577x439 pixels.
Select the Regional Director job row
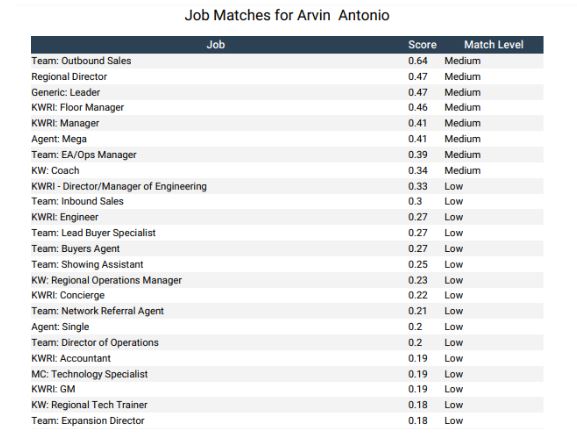point(287,77)
